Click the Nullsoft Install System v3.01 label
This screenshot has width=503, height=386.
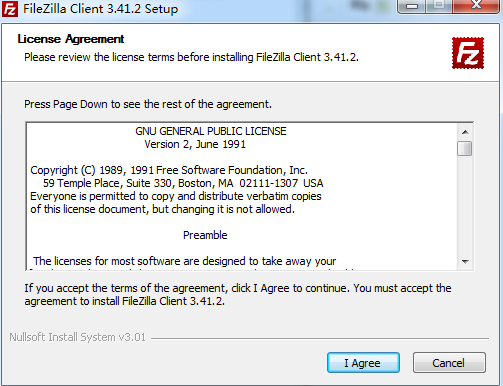click(x=77, y=337)
